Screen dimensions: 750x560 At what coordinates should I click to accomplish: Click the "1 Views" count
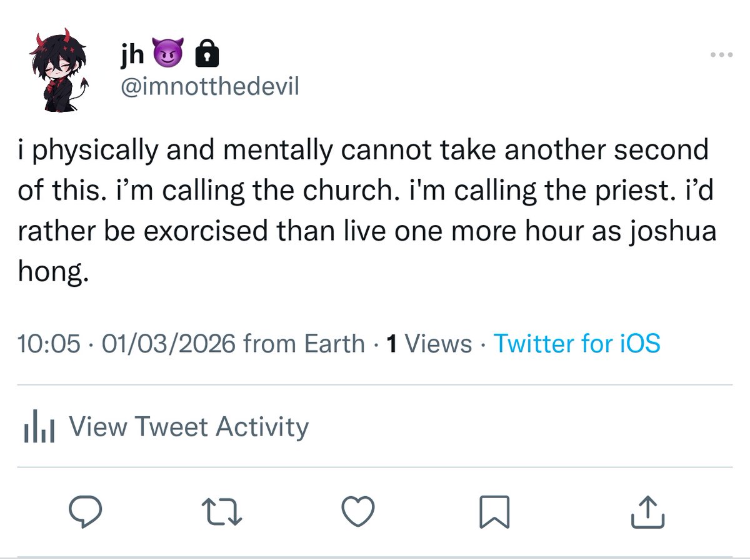click(x=429, y=343)
